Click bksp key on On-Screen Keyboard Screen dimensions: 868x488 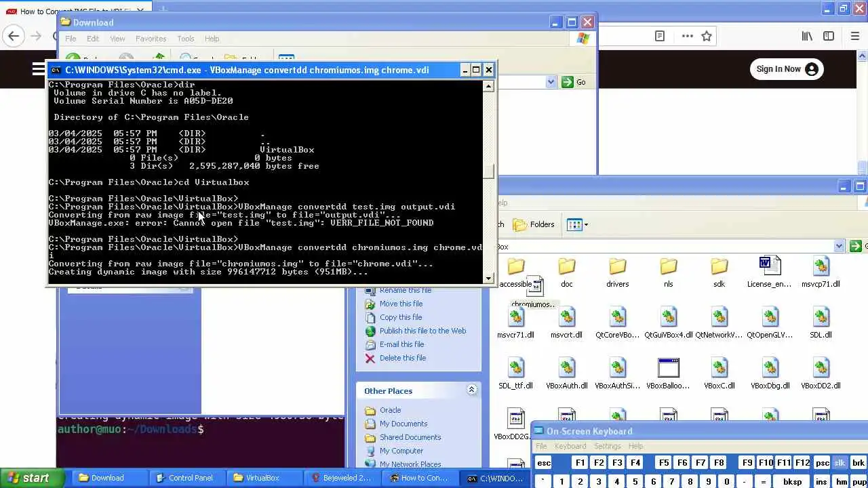[x=792, y=482]
